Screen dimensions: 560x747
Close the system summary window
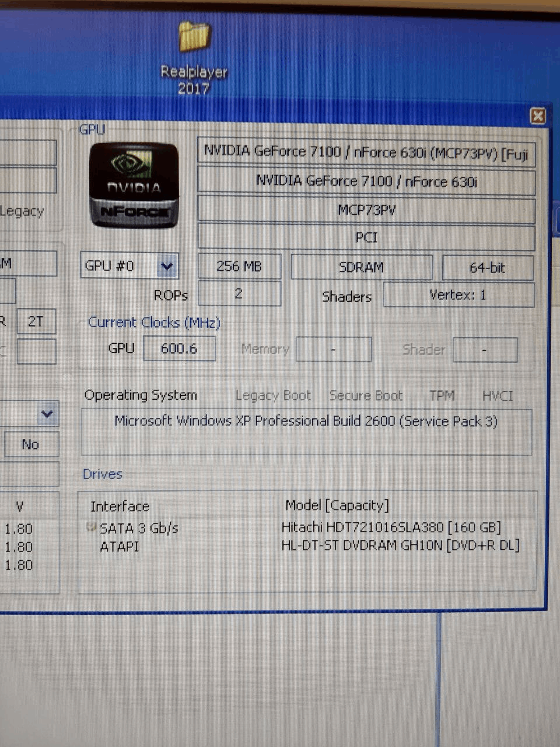click(538, 116)
